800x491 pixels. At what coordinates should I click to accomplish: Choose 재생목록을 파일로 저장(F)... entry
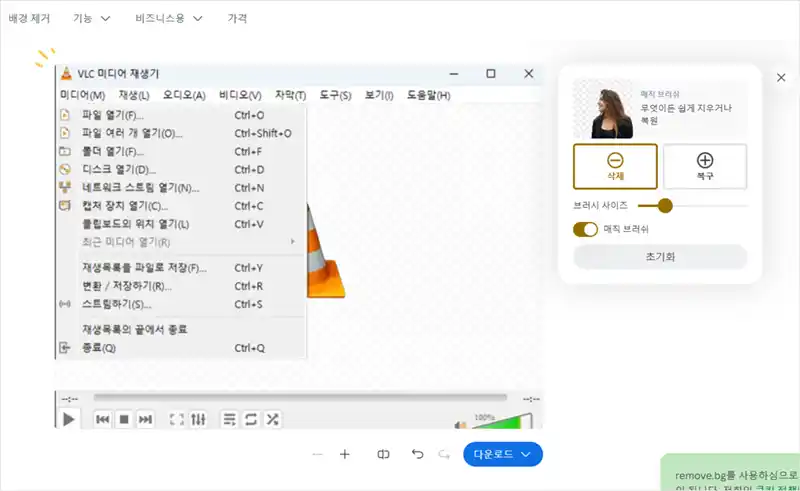(x=182, y=268)
